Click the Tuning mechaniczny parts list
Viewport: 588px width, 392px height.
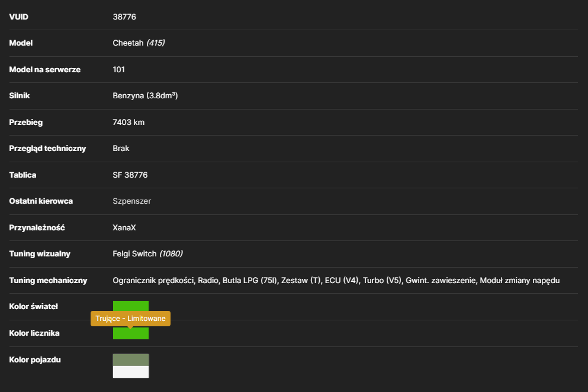[x=336, y=280]
